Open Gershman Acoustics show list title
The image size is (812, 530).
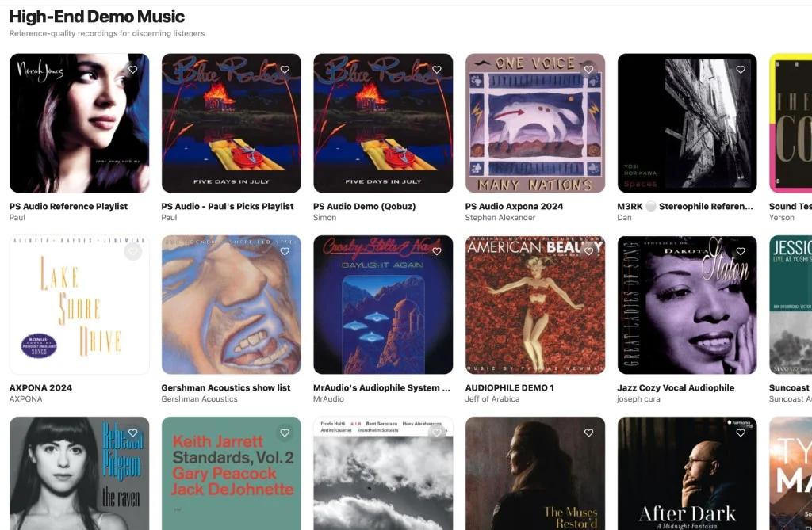pyautogui.click(x=226, y=387)
